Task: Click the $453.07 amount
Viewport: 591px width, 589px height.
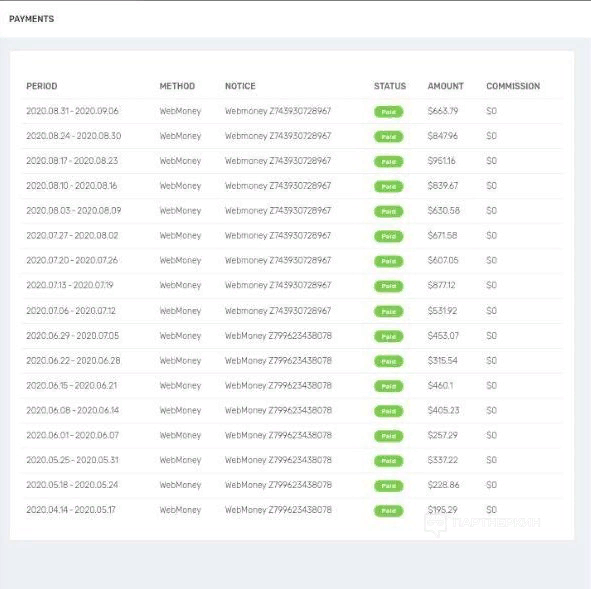Action: 443,335
